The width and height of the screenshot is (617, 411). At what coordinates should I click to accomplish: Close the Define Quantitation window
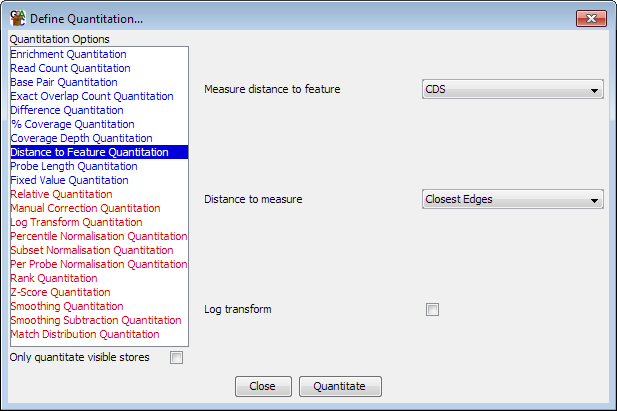click(591, 19)
